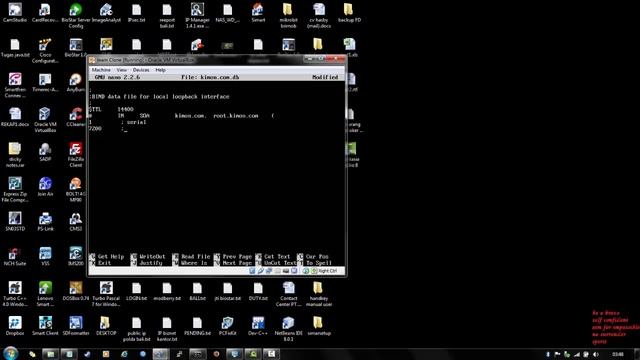This screenshot has width=640, height=360.
Task: Open the CCleaner desktop shortcut
Action: (x=76, y=117)
